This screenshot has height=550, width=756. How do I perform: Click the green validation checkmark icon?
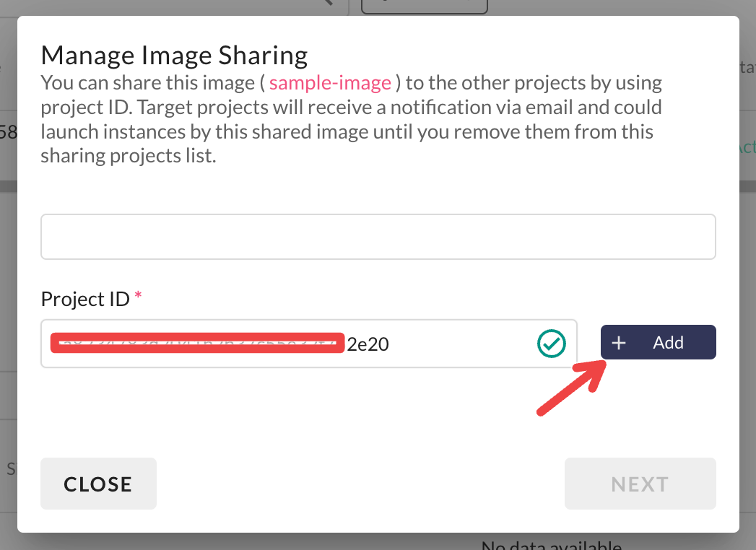coord(552,344)
